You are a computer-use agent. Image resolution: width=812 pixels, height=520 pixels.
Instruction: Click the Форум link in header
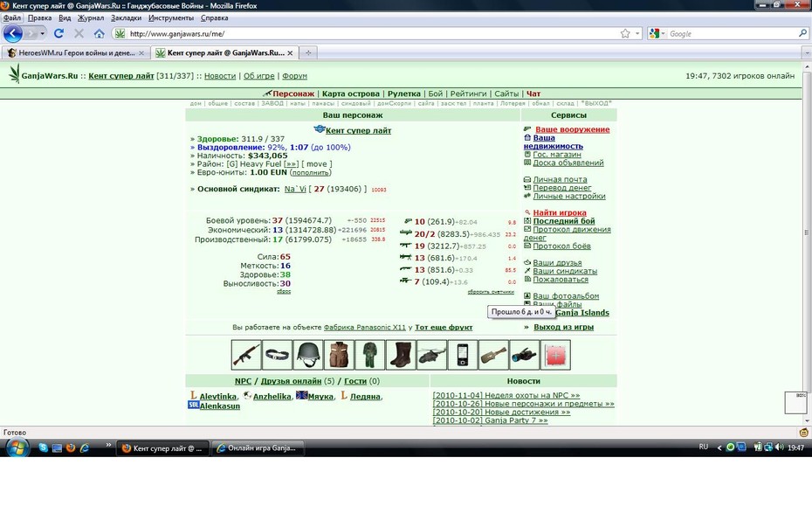(x=294, y=76)
